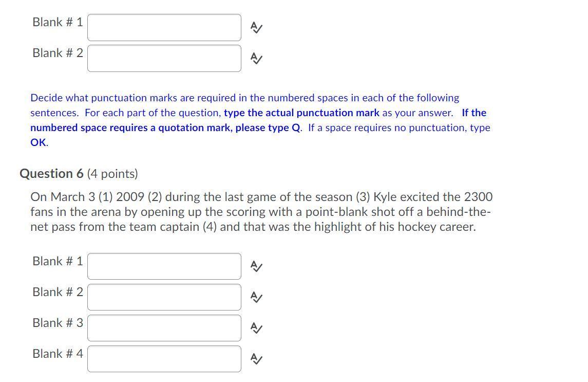Run spell check for Blank #2 of first question
The height and width of the screenshot is (382, 588).
pyautogui.click(x=255, y=58)
